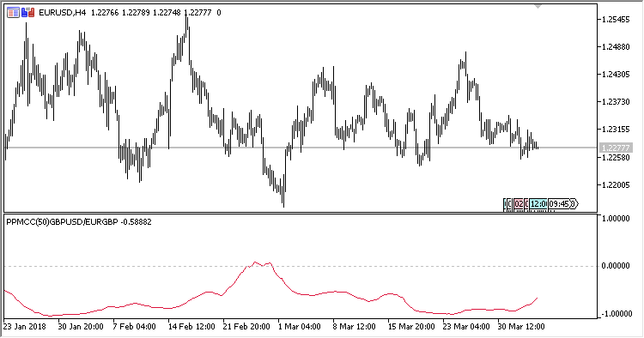Click the 1.23155 price scale value
644x338 pixels.
pos(616,130)
